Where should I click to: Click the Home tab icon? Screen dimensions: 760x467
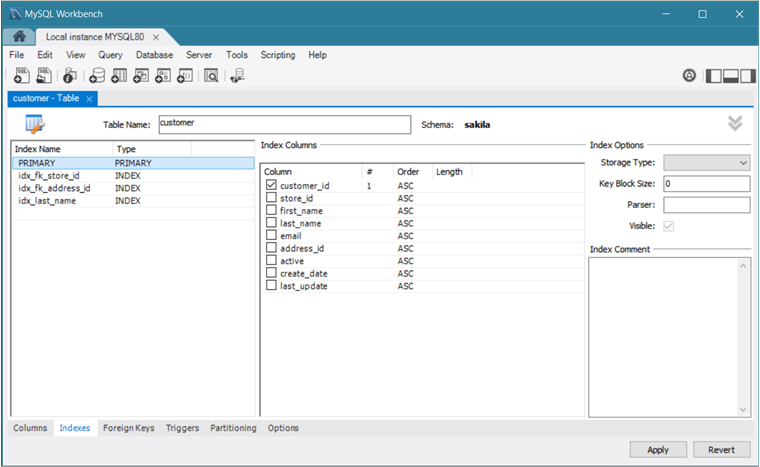click(x=19, y=36)
